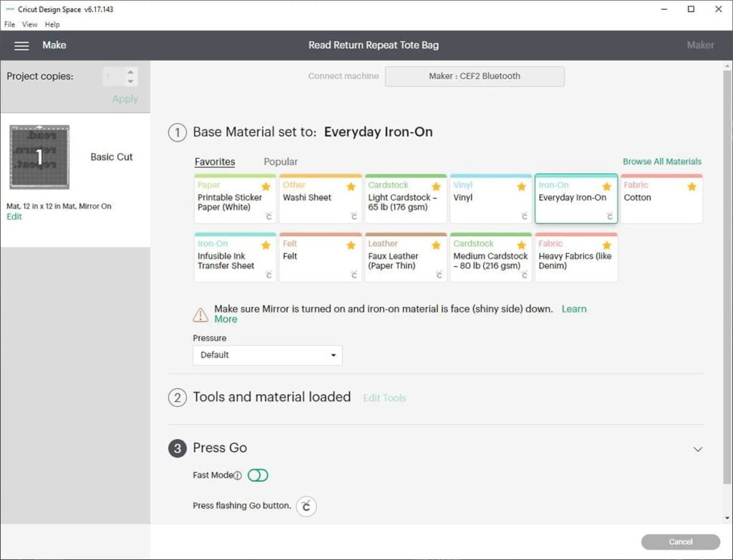Image resolution: width=733 pixels, height=560 pixels.
Task: Click favorite star on Faux Leather card
Action: [436, 245]
